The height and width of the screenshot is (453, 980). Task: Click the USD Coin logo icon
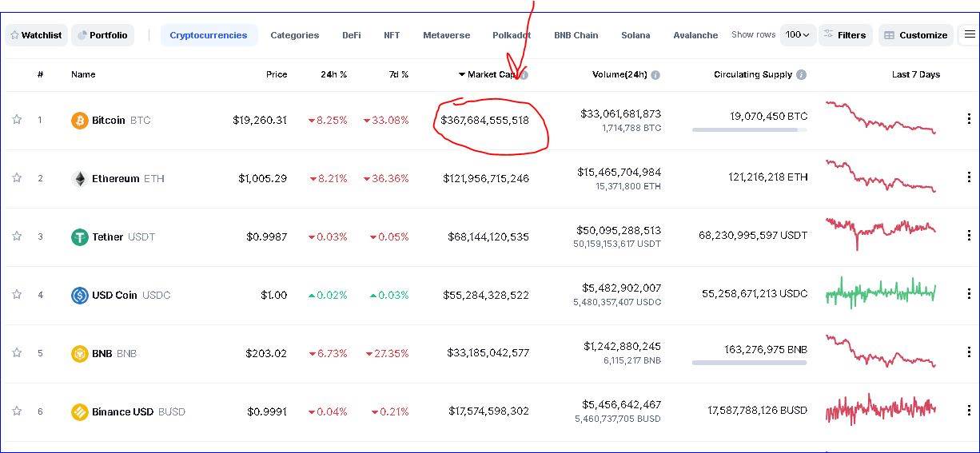point(80,296)
